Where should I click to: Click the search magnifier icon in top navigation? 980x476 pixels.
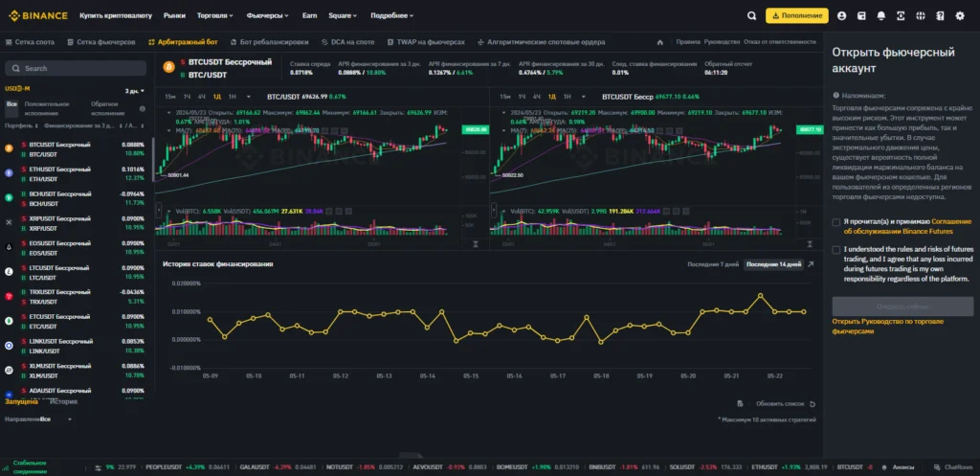coord(752,15)
